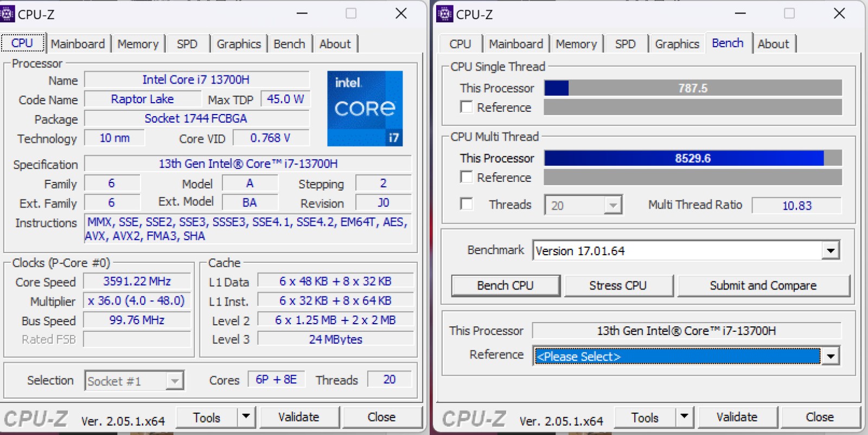Screen dimensions: 868x435
Task: Click Package field Socket 1744 FCBGA
Action: coord(196,118)
